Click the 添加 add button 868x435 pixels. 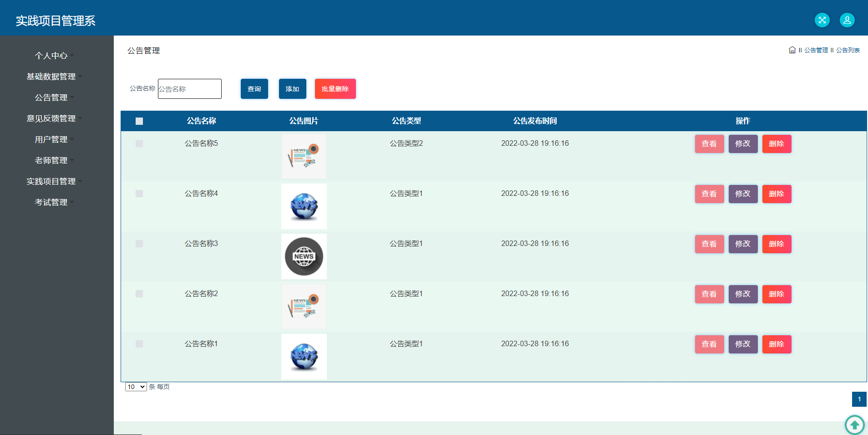pos(292,89)
